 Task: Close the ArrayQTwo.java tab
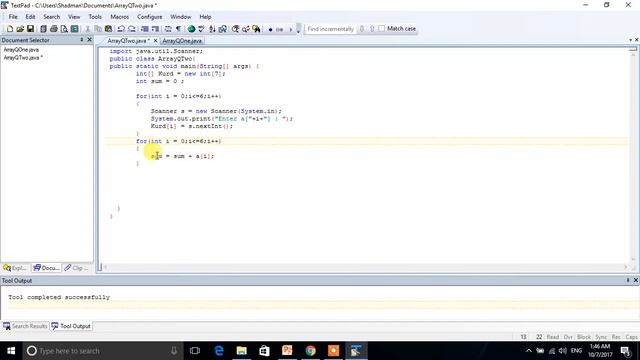[x=156, y=41]
